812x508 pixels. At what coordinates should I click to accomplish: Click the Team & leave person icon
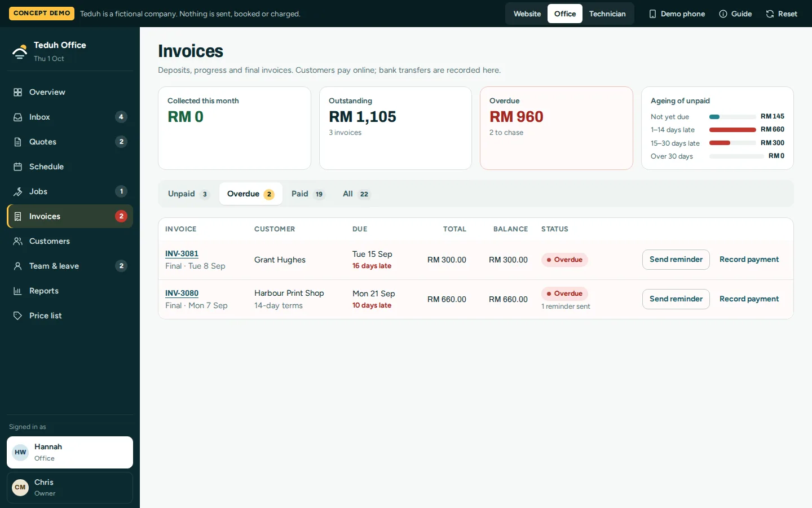click(x=18, y=266)
